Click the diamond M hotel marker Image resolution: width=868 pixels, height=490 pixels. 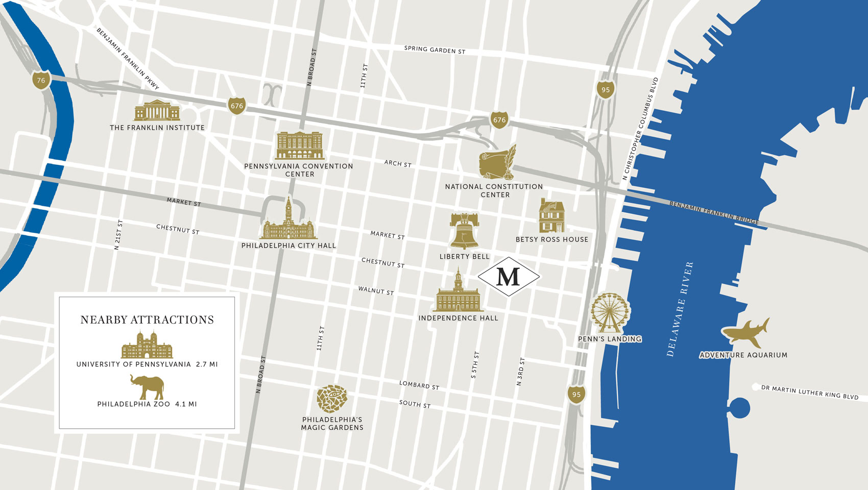click(x=509, y=277)
